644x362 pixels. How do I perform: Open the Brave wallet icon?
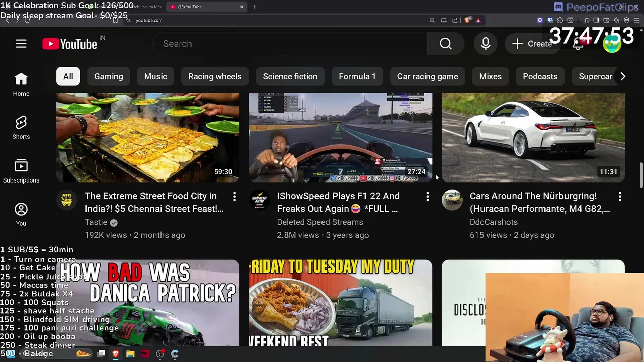606,20
